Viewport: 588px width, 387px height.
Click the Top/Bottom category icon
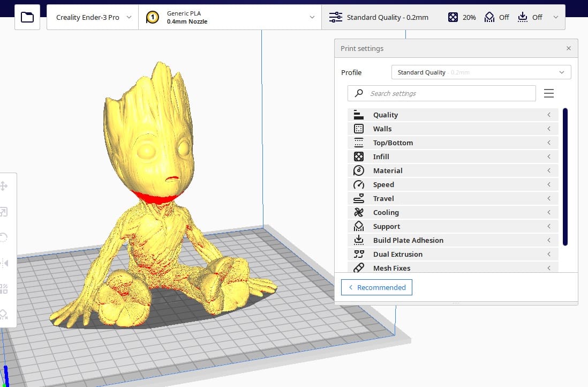(358, 143)
